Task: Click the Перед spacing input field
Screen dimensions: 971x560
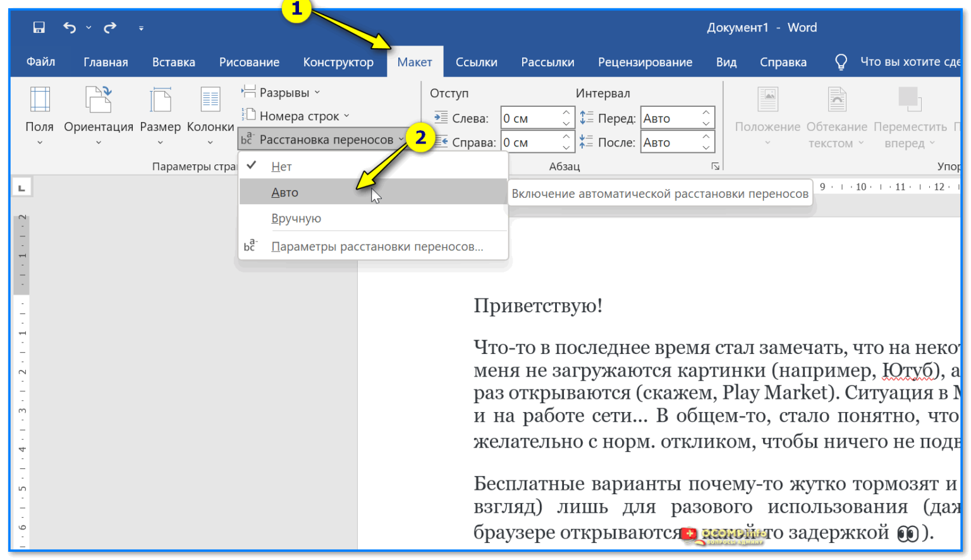Action: [x=670, y=118]
